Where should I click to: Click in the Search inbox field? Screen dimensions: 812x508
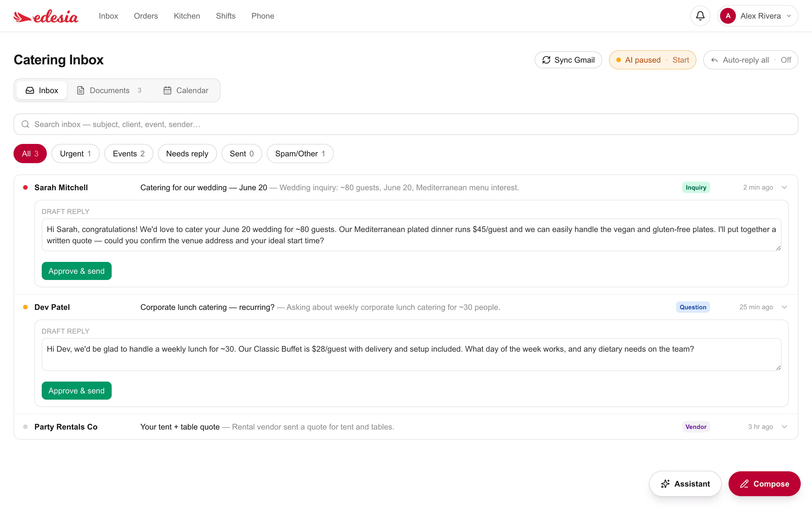pos(406,124)
